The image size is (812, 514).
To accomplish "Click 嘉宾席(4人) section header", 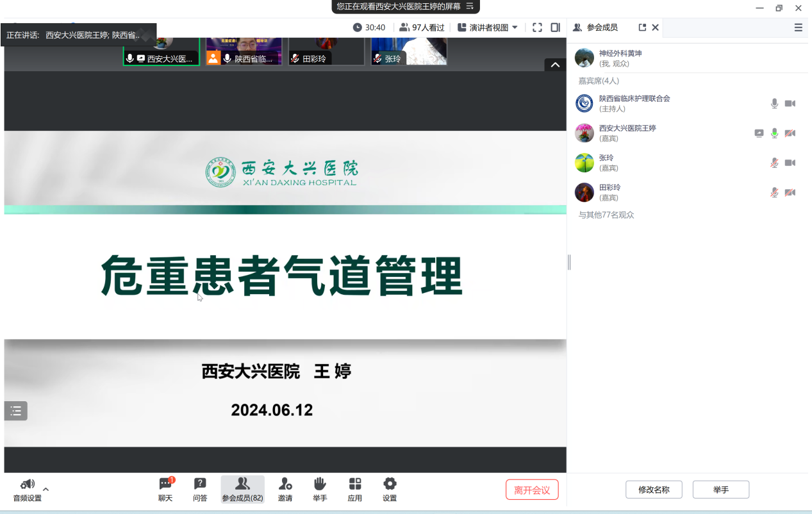I will click(x=599, y=81).
